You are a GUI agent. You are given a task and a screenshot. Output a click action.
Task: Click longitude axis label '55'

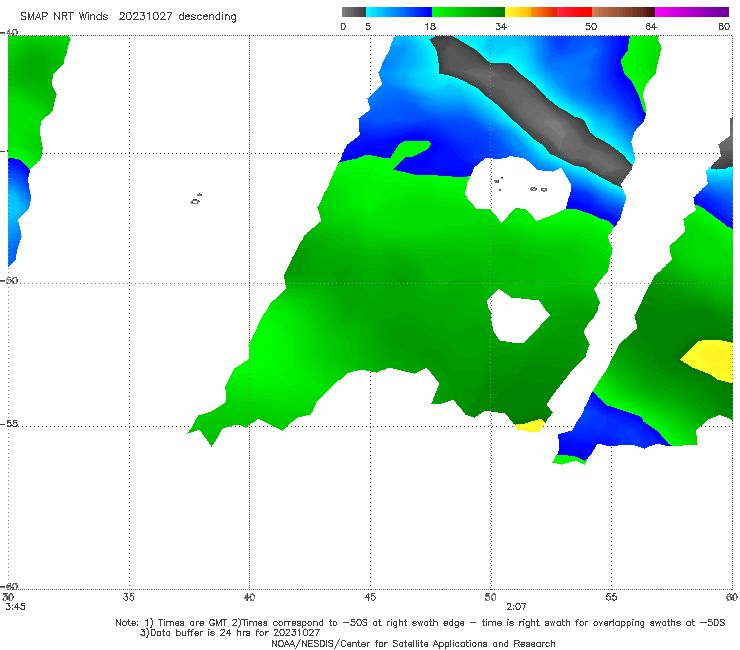(611, 597)
